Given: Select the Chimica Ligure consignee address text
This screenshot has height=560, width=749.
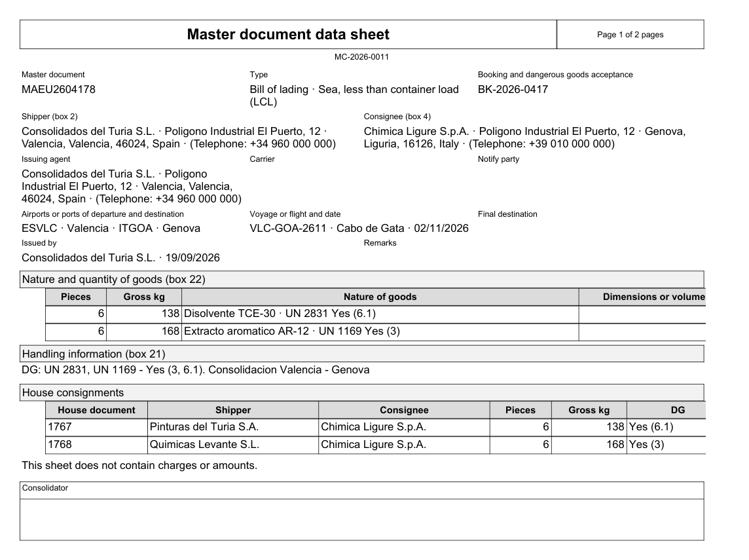Looking at the screenshot, I should point(524,138).
